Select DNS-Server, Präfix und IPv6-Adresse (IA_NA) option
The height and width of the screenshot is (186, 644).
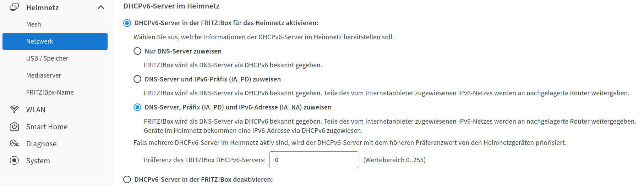pyautogui.click(x=137, y=107)
